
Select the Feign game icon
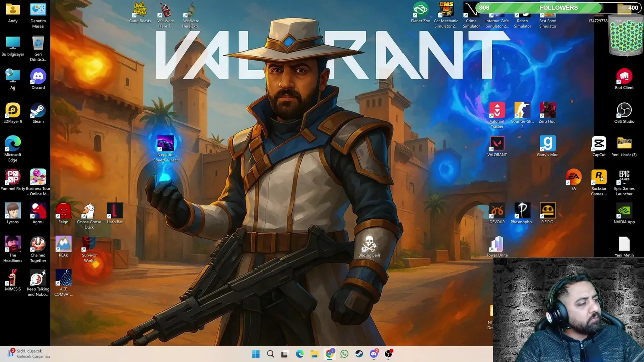tap(63, 214)
